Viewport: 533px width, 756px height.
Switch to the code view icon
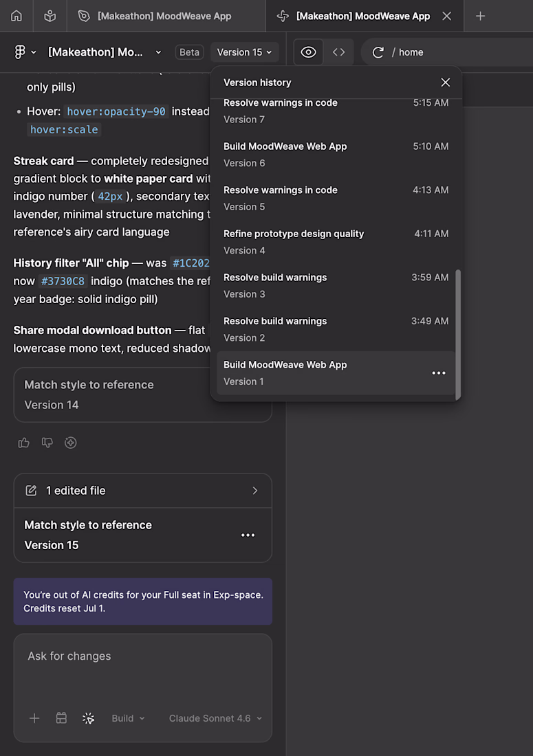338,52
